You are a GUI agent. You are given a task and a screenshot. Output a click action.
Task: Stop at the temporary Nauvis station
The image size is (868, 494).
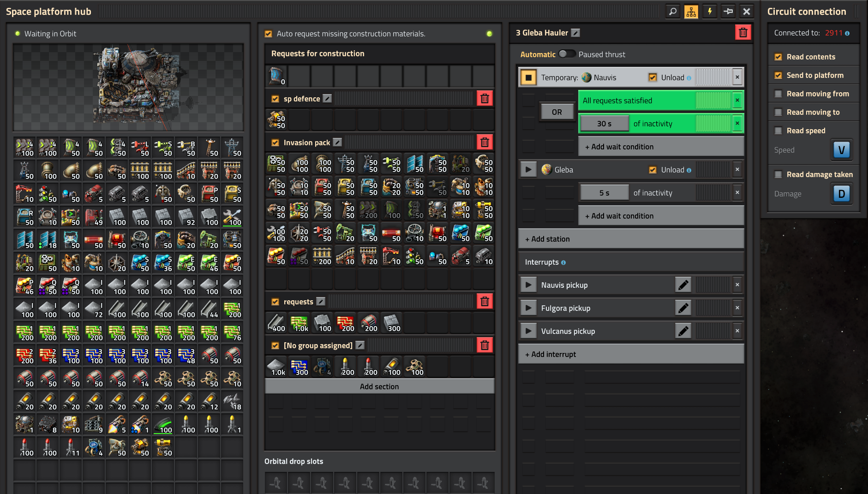[528, 77]
